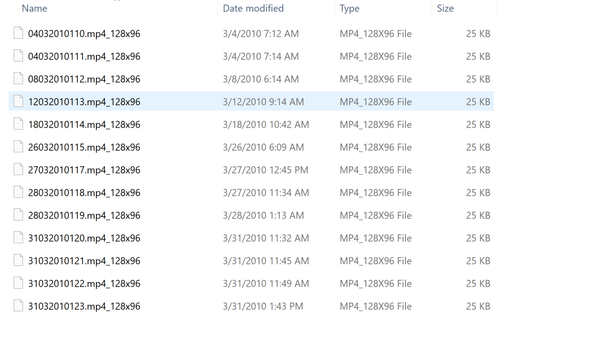Screen dimensions: 603x364
Task: Sort files by the Name column header
Action: (x=34, y=8)
